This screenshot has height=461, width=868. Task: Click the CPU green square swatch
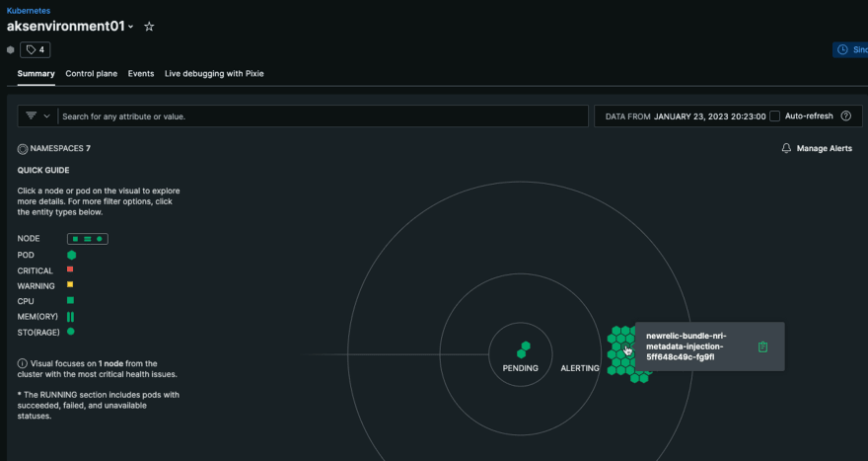tap(70, 300)
